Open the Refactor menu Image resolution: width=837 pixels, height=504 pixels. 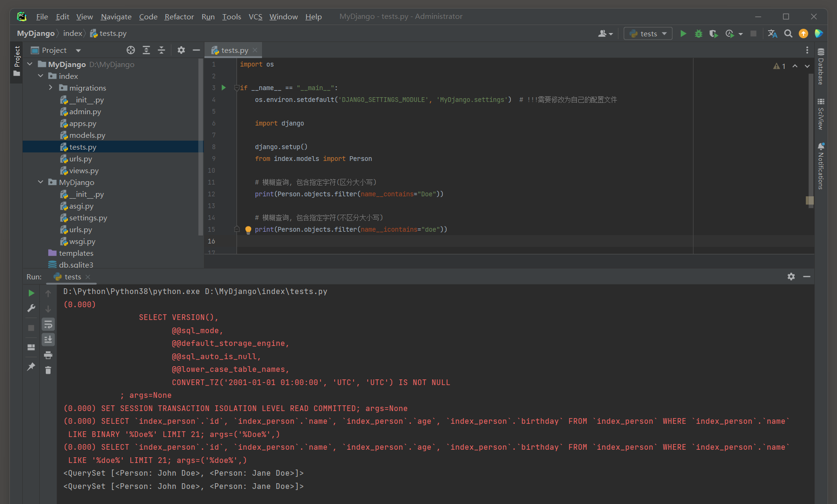click(179, 17)
